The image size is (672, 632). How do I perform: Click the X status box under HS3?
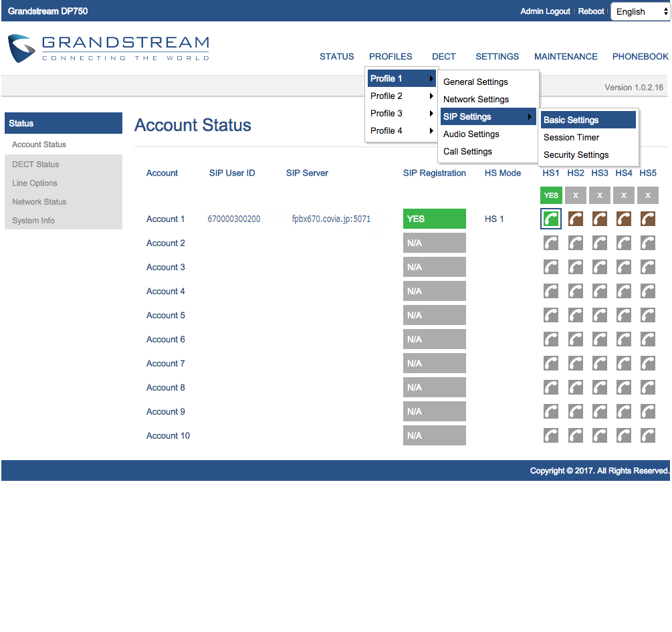pos(600,195)
